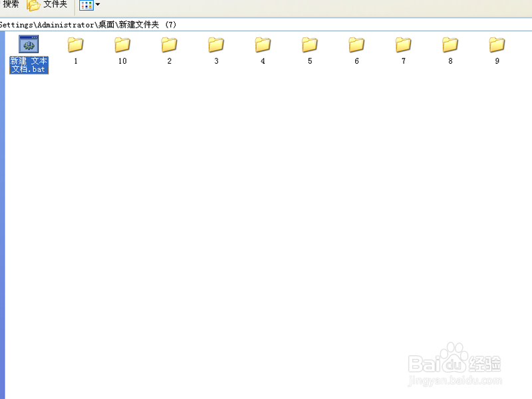
Task: Select the 新建 文本文档.bat batch file icon
Action: click(x=29, y=44)
